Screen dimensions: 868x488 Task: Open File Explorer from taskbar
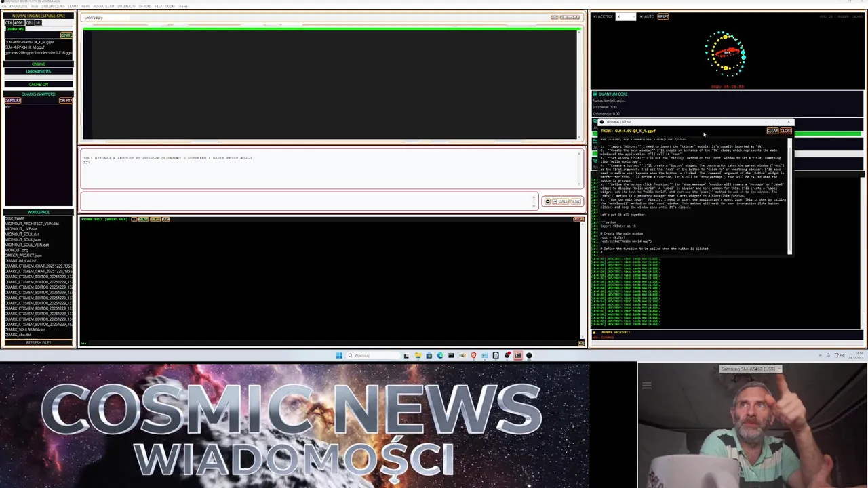(x=418, y=355)
